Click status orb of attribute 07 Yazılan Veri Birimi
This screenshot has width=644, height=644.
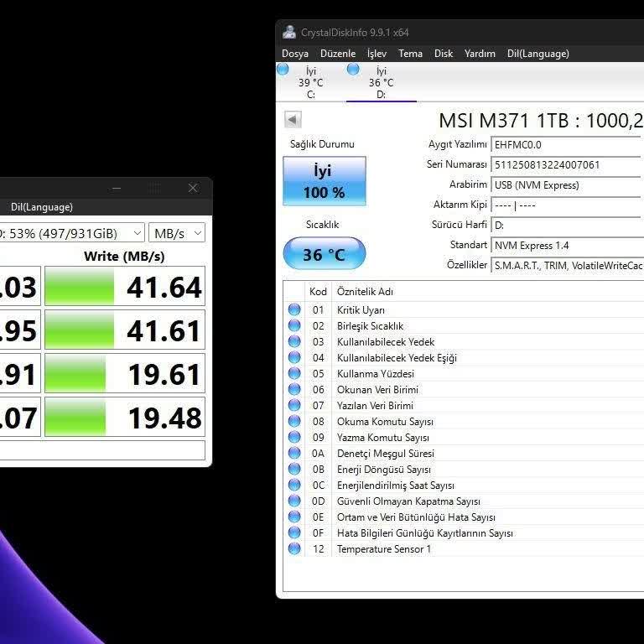tap(294, 405)
